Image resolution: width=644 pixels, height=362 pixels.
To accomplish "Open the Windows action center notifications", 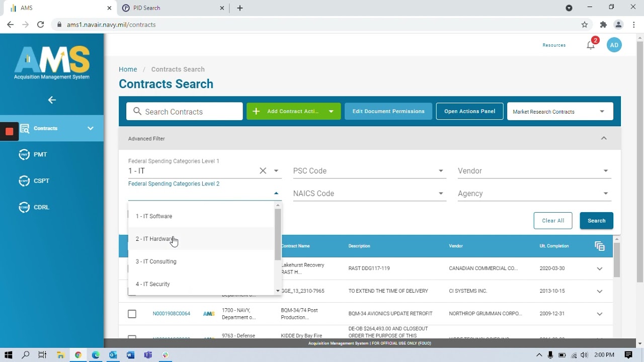I will pyautogui.click(x=628, y=355).
